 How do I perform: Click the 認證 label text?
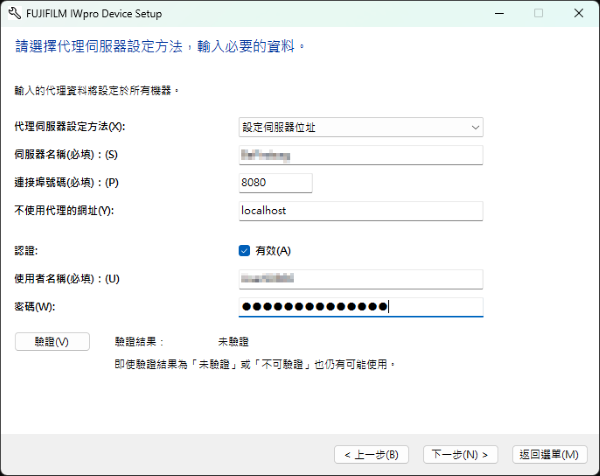coord(26,250)
